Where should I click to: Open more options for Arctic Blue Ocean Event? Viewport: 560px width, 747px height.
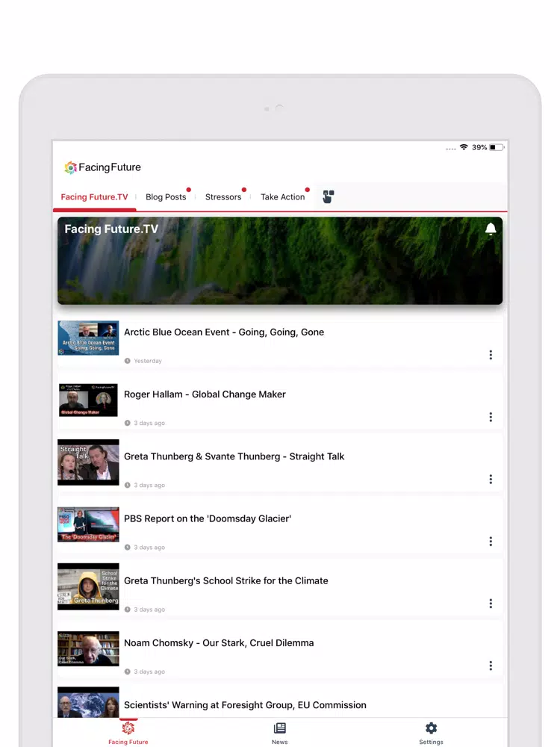tap(491, 355)
